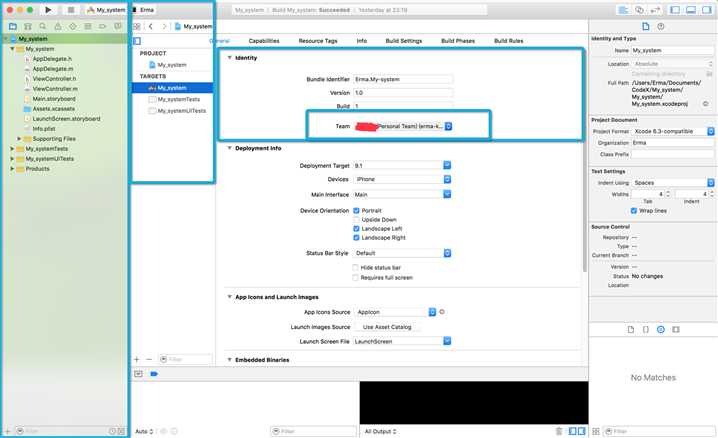718x438 pixels.
Task: Expand the Supporting Files folder
Action: tap(19, 139)
